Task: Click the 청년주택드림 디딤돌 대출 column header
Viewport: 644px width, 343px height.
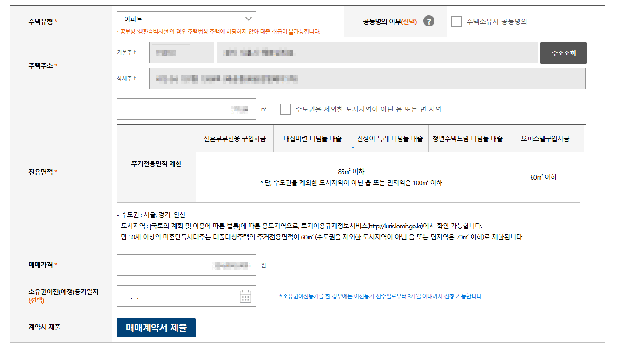Action: click(x=467, y=138)
